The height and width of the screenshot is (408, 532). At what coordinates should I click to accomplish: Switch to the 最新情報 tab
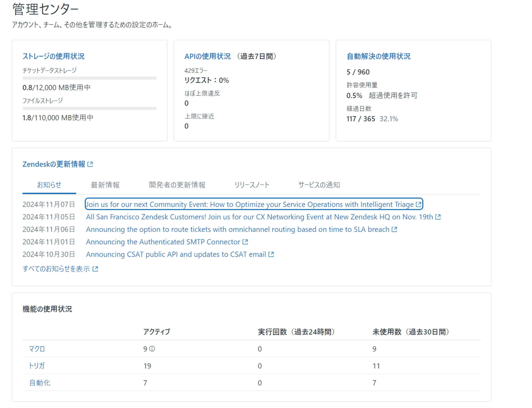click(105, 185)
